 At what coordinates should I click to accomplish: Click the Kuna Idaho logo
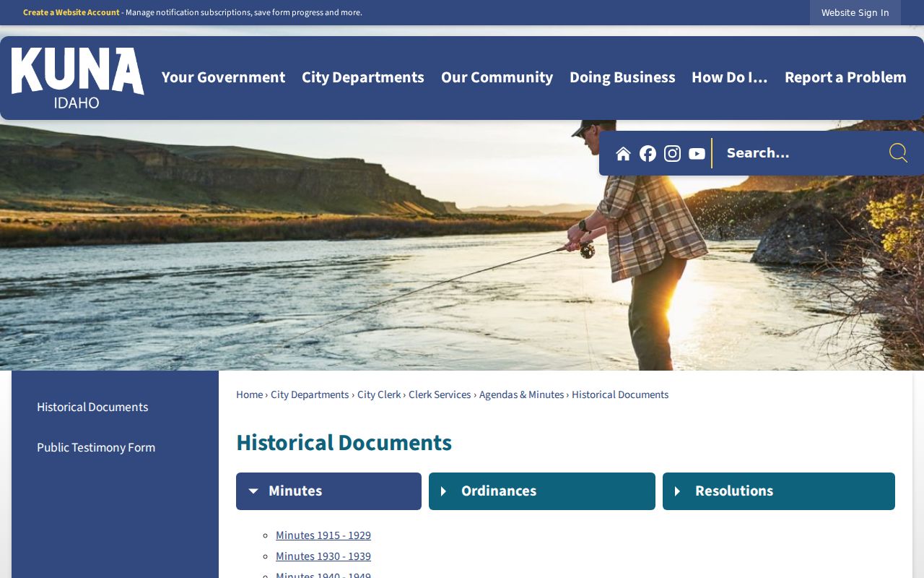coord(78,78)
